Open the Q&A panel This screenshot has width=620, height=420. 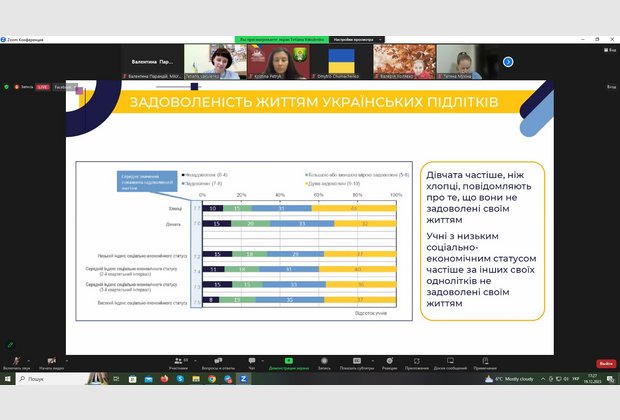218,363
